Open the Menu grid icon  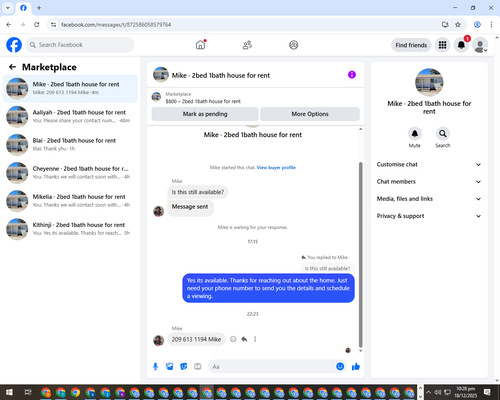coord(442,45)
